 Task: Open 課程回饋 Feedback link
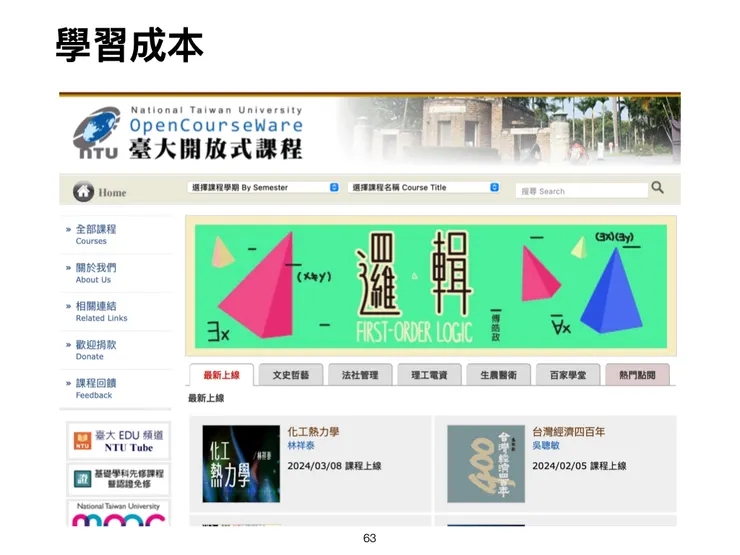96,389
